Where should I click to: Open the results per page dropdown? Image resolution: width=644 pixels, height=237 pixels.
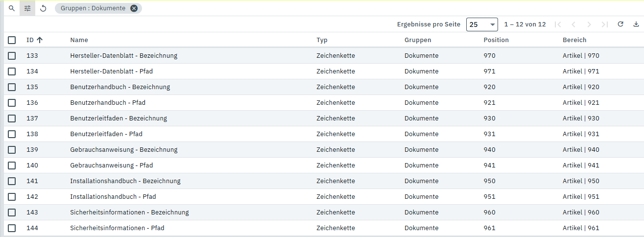(482, 24)
